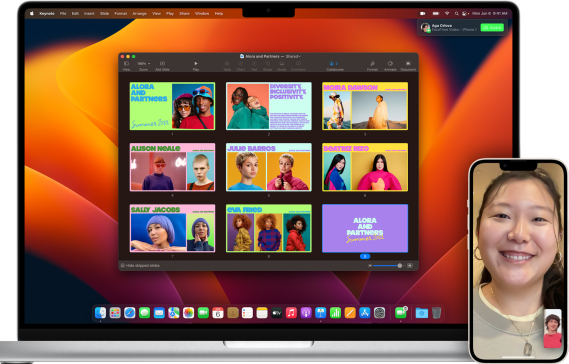Screen dimensions: 569x364
Task: Open Spotlight search in menu bar
Action: (457, 13)
